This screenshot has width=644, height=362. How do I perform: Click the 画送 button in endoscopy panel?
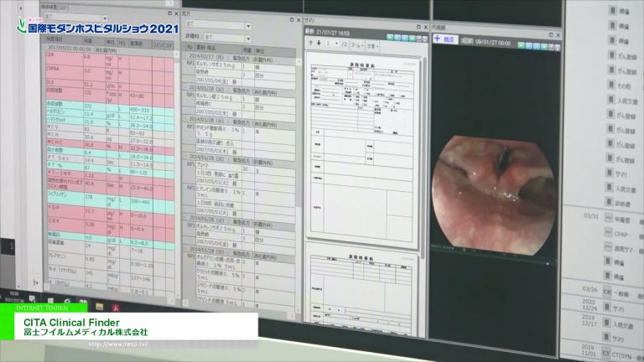(445, 39)
